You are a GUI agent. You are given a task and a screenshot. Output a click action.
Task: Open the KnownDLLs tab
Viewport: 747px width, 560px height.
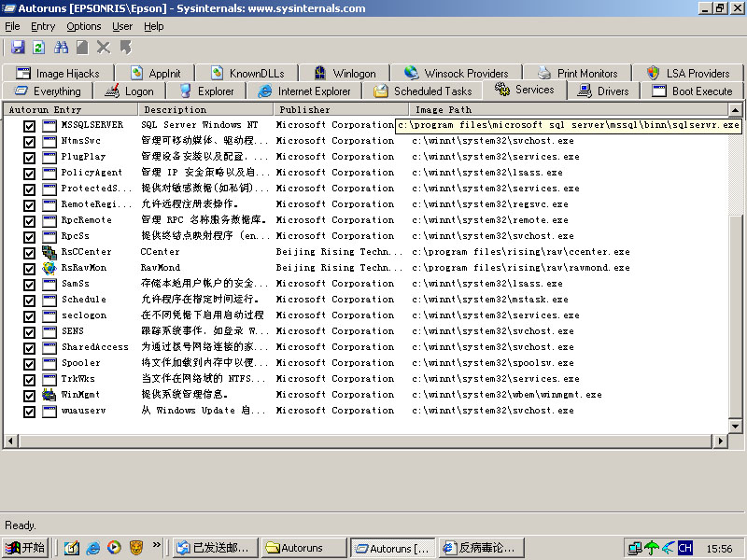coord(247,74)
